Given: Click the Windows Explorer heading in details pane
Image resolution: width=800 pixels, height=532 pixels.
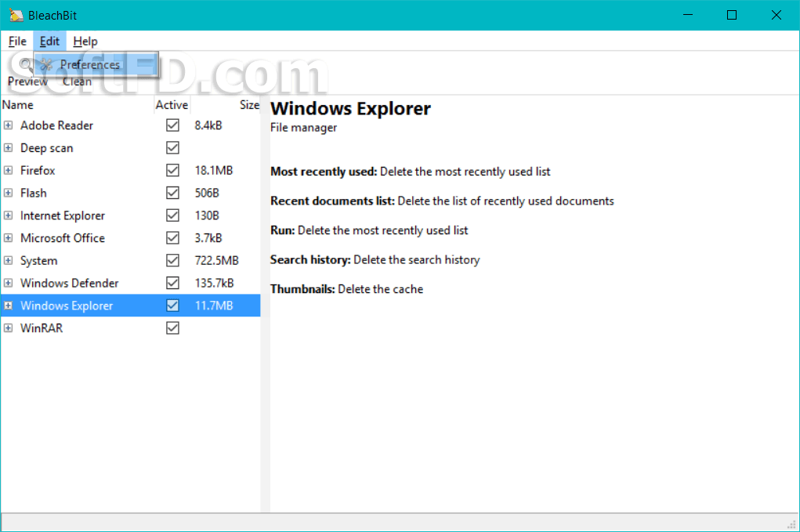Looking at the screenshot, I should pyautogui.click(x=350, y=109).
